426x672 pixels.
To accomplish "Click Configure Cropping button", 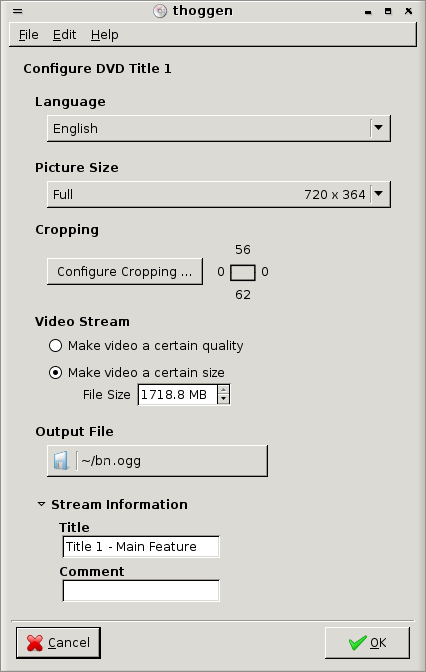I will coord(125,271).
